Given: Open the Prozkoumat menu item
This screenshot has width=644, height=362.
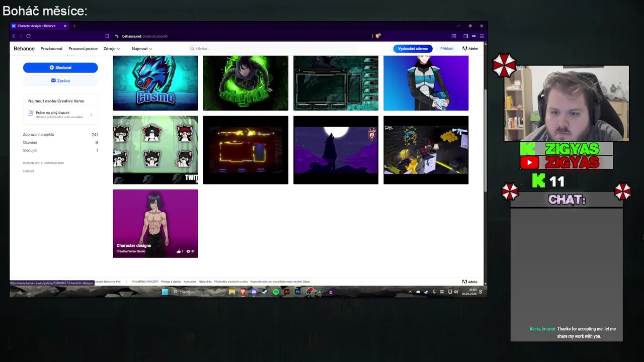Looking at the screenshot, I should (x=51, y=49).
